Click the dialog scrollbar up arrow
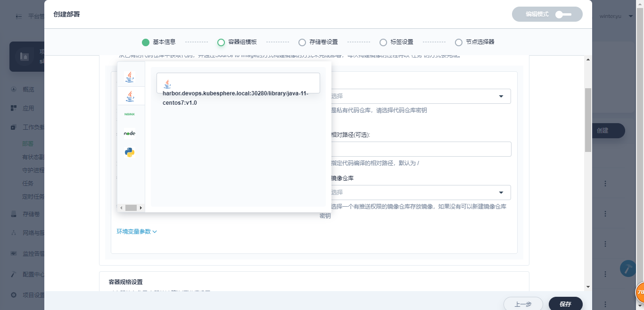 (x=588, y=59)
